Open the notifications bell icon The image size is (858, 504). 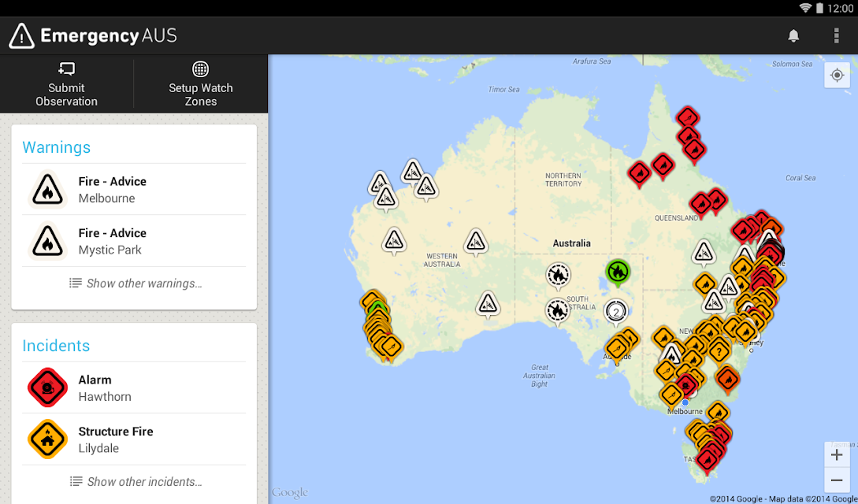793,35
